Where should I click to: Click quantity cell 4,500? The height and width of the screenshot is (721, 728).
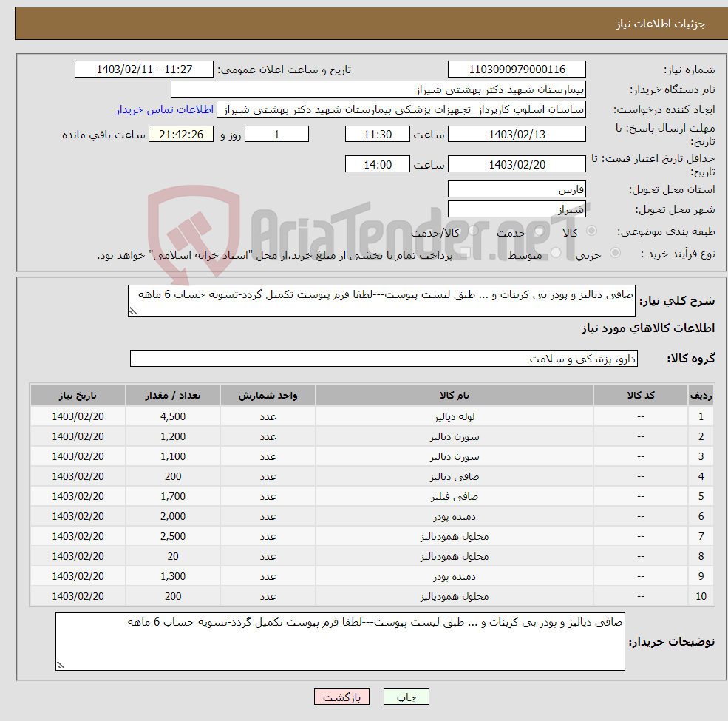[173, 417]
